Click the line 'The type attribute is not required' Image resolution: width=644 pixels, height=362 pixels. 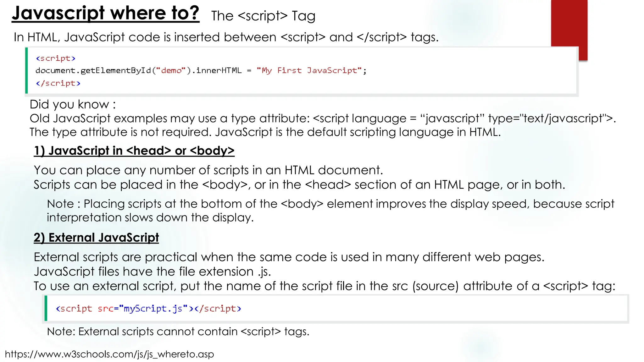(265, 132)
